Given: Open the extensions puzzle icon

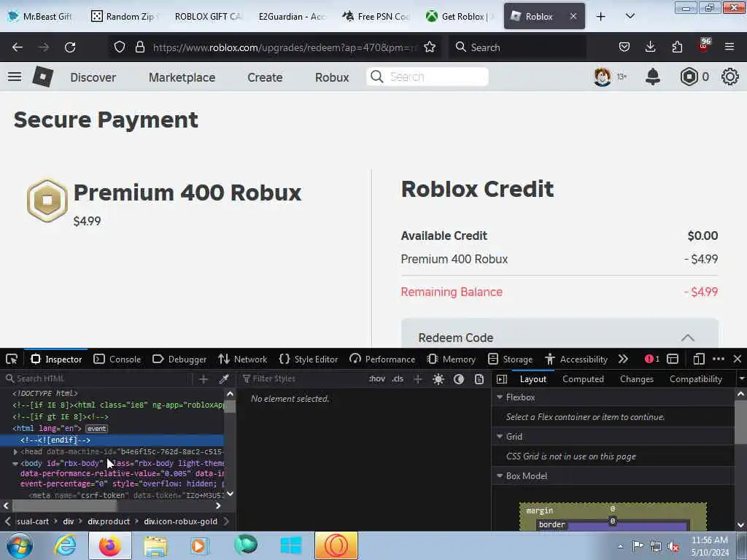Looking at the screenshot, I should point(677,47).
